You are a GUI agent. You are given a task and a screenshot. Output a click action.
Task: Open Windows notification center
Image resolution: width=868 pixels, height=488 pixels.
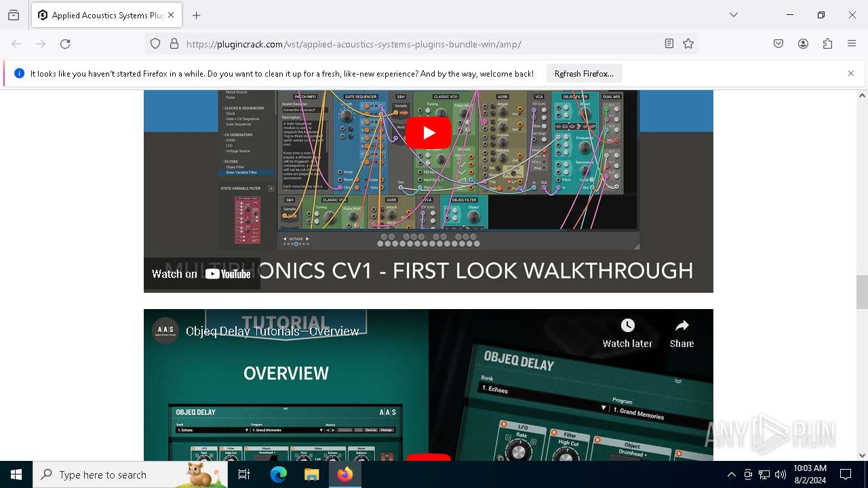tap(846, 474)
